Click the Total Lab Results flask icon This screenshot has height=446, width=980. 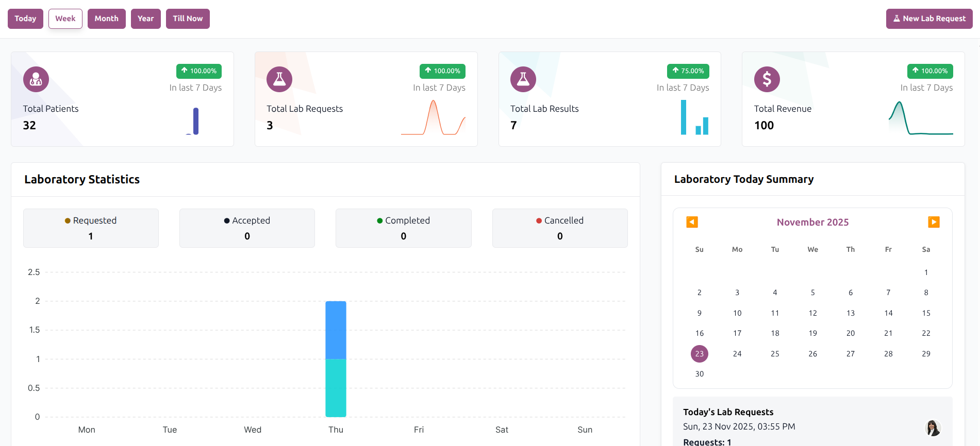pyautogui.click(x=523, y=79)
